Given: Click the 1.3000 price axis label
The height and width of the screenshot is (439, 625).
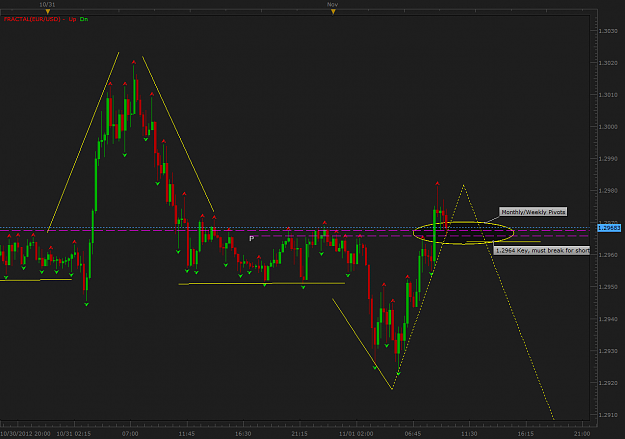Looking at the screenshot, I should tap(608, 127).
